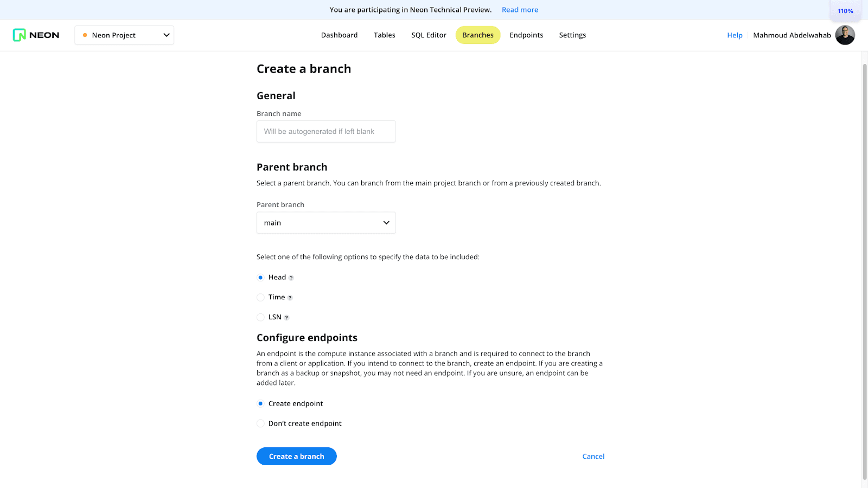Click the 110% zoom indicator badge

point(845,11)
